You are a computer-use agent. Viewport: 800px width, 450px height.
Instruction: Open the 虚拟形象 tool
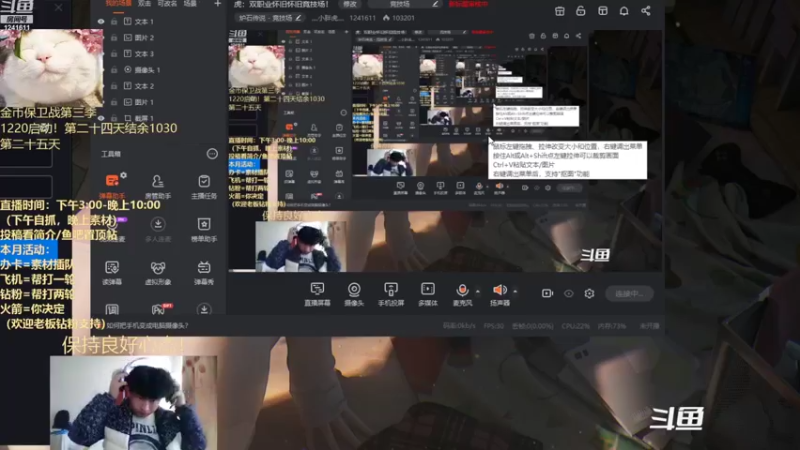coord(158,272)
